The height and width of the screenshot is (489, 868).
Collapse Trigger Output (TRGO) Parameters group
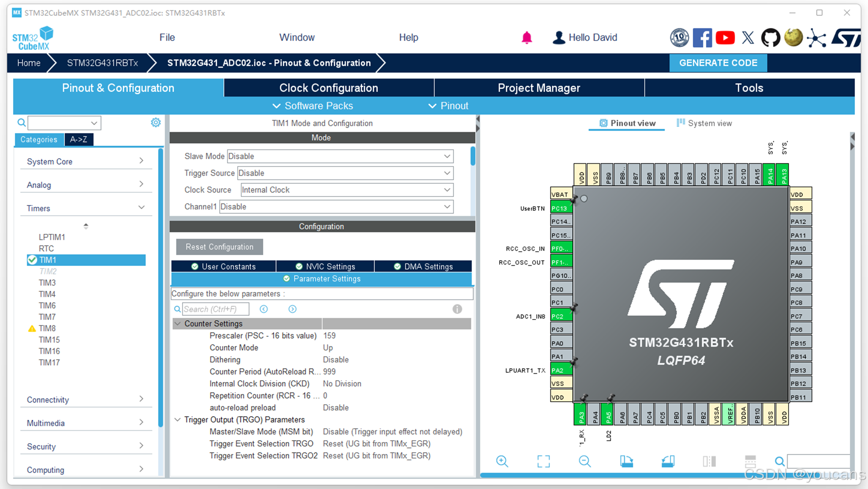(178, 420)
